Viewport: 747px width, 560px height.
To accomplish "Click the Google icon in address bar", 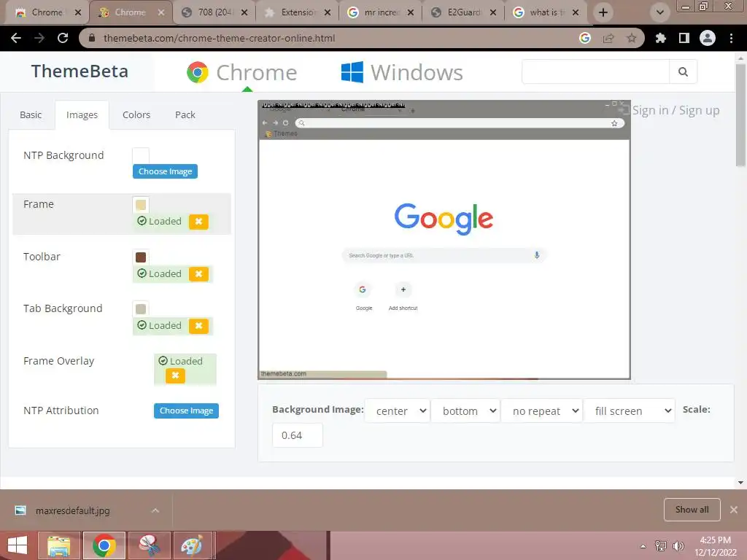I will point(585,38).
